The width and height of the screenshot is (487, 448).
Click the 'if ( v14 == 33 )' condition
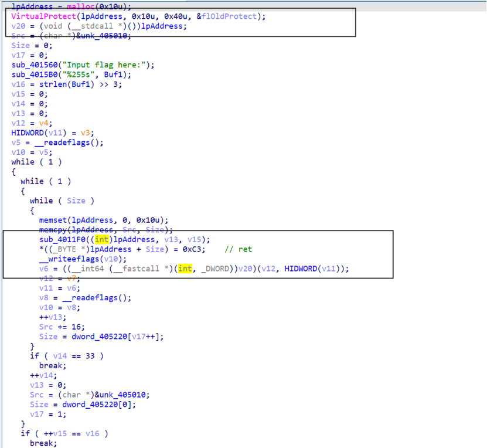click(x=66, y=356)
